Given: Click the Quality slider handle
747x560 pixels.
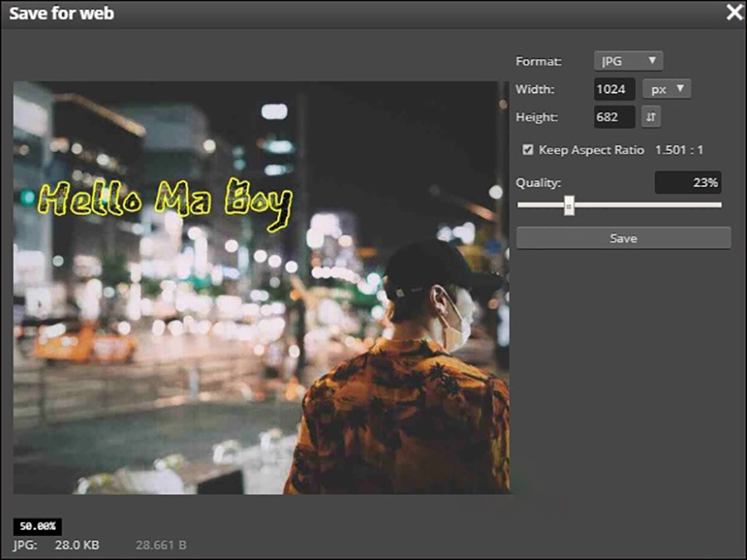Looking at the screenshot, I should 569,205.
